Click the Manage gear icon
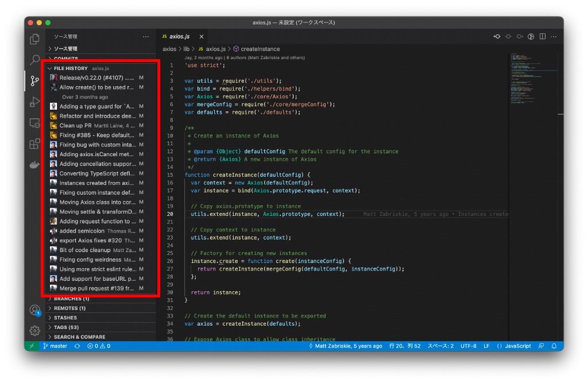This screenshot has height=383, width=588. 35,330
